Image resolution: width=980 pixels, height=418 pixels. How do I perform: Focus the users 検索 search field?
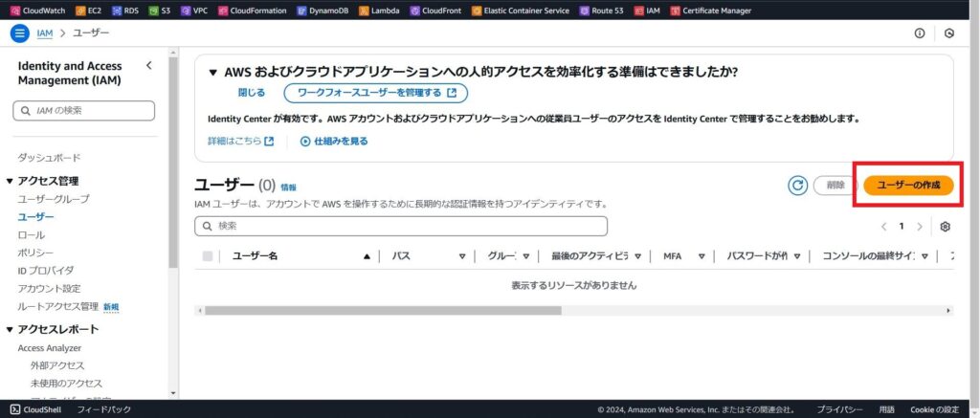coord(401,226)
